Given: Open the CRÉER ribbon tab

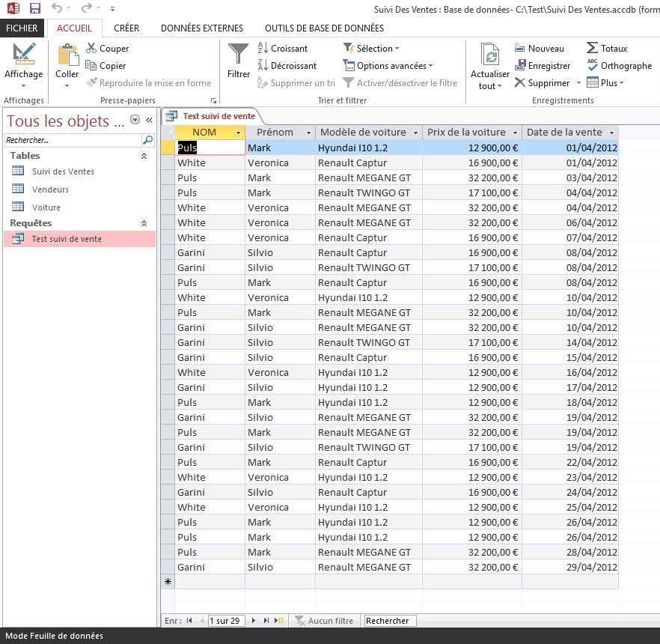Looking at the screenshot, I should (126, 28).
